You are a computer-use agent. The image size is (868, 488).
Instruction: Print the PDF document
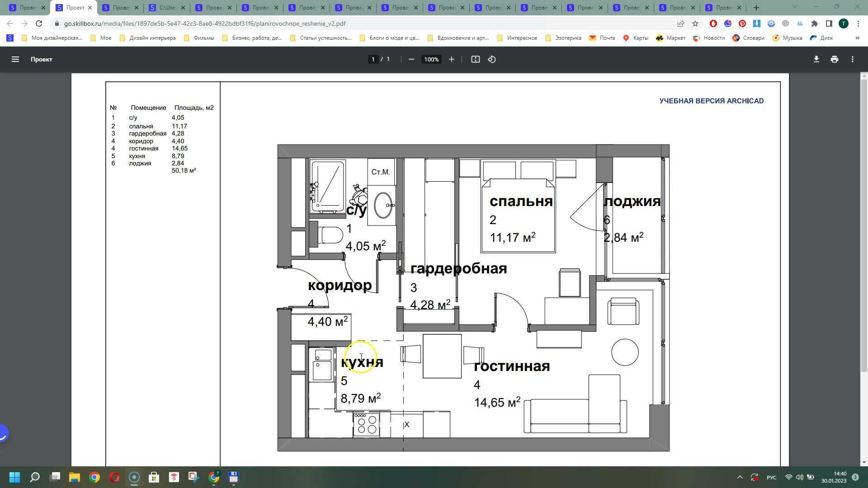tap(834, 59)
